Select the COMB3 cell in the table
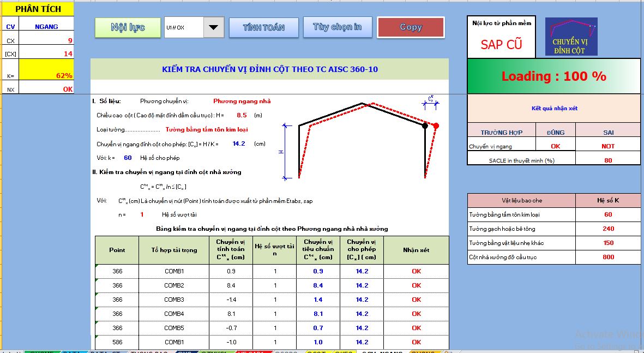This screenshot has height=353, width=644. coord(174,300)
